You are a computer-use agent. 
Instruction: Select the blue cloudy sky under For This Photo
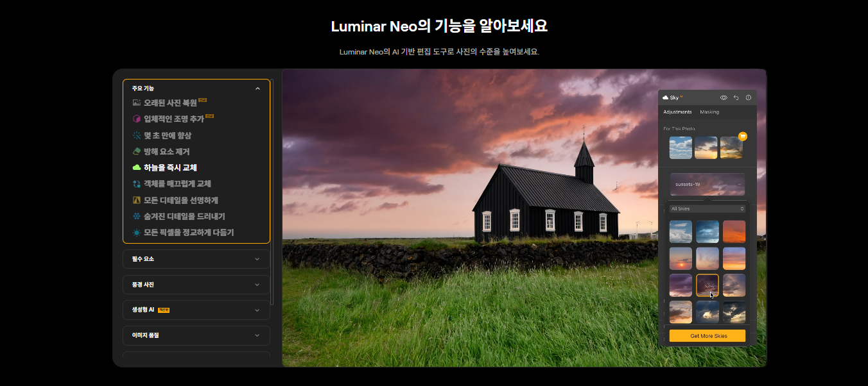[x=681, y=147]
